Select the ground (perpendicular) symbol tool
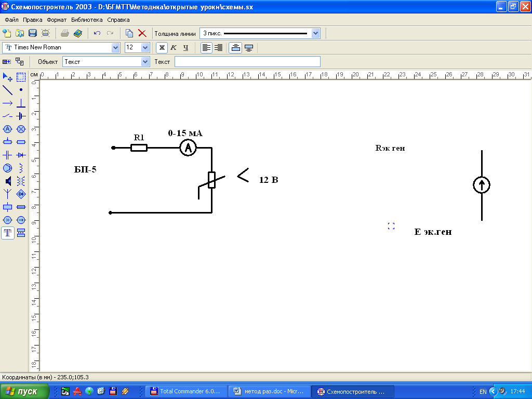This screenshot has height=399, width=532. [x=21, y=103]
